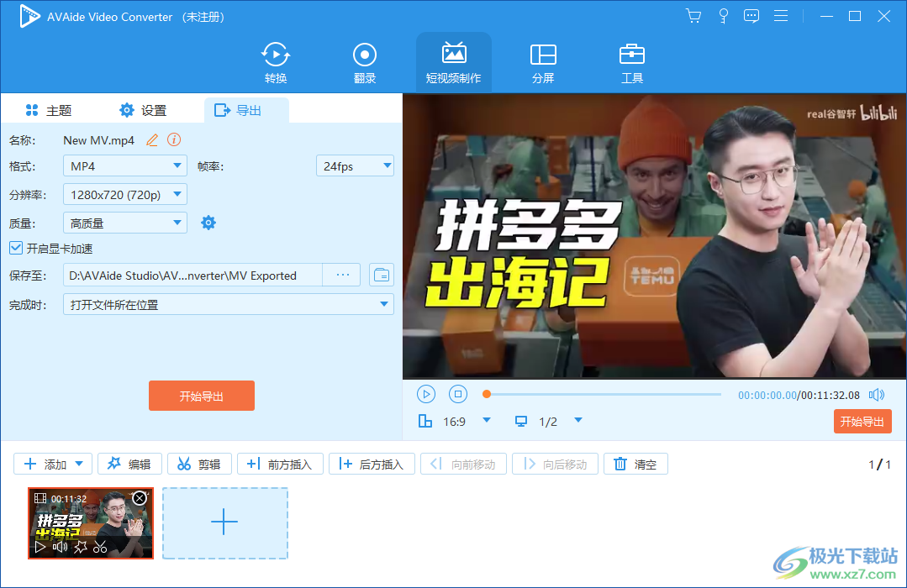The image size is (907, 588).
Task: Select the 00:11:32 video clip thumbnail
Action: 91,523
